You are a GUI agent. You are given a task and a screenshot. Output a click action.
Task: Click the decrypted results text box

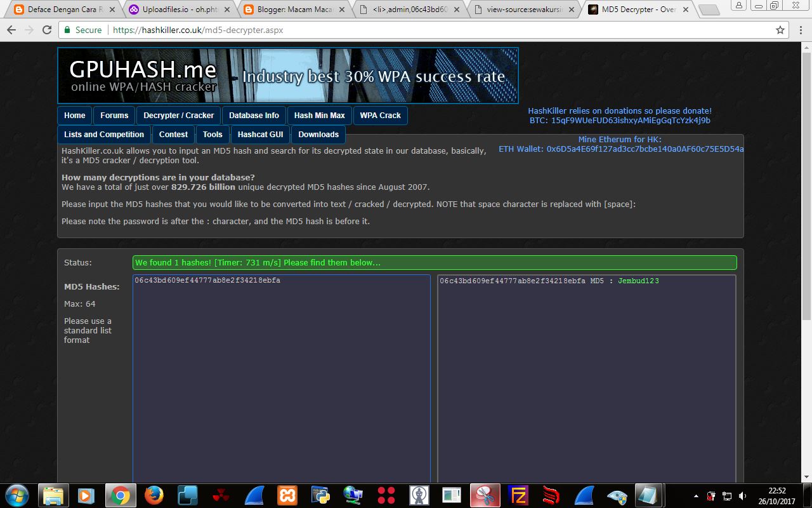(587, 378)
